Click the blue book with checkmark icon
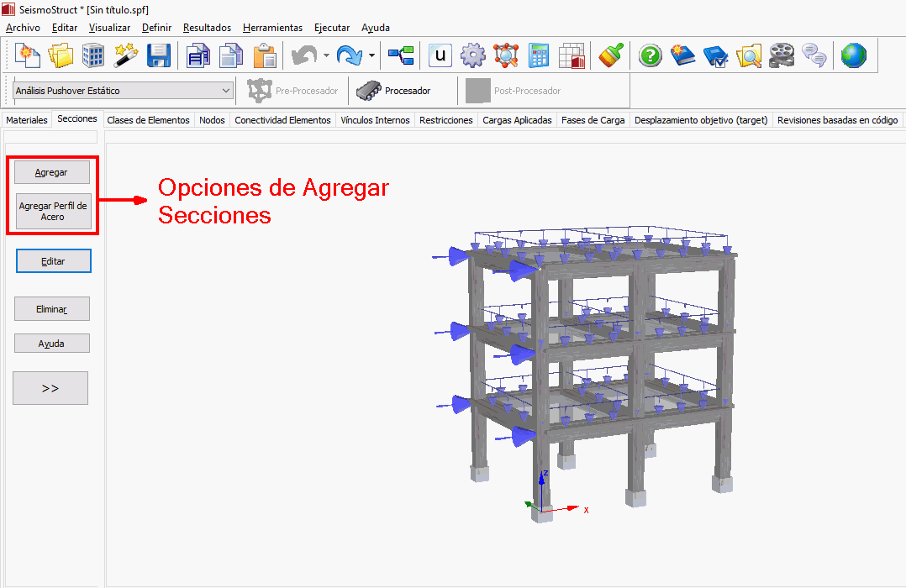906x588 pixels. [x=715, y=56]
